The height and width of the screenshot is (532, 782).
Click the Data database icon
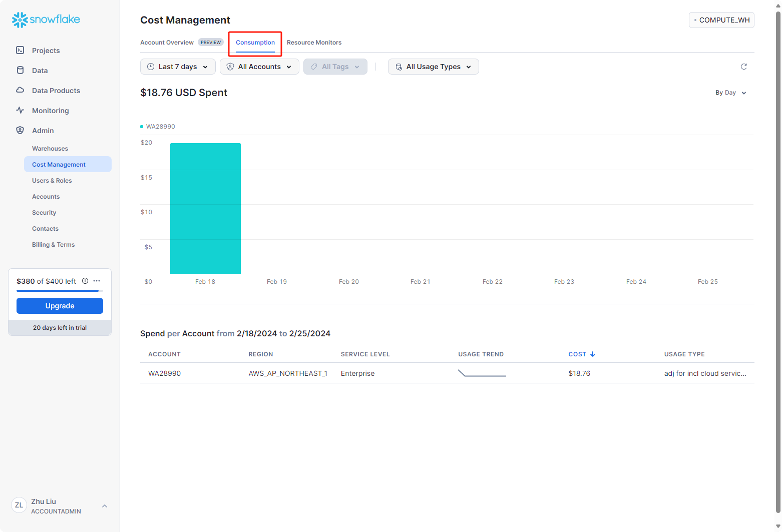[x=20, y=70]
